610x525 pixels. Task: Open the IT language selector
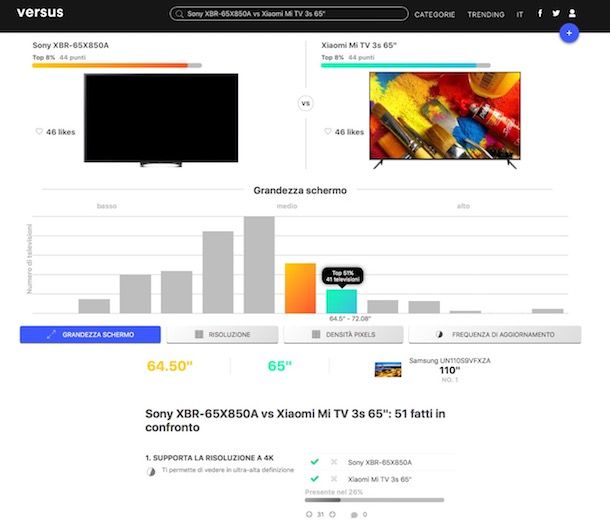[x=520, y=14]
